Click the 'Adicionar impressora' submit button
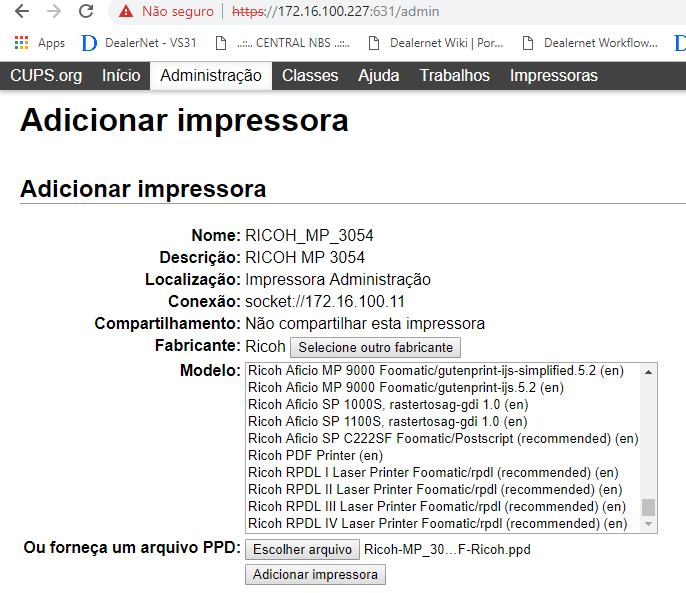This screenshot has width=686, height=593. [315, 575]
